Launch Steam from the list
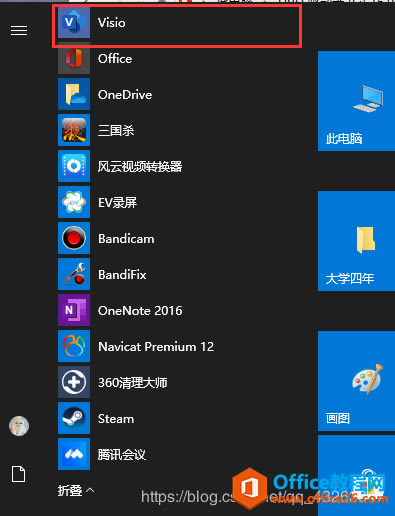Screen dimensions: 395x516 [x=177, y=418]
